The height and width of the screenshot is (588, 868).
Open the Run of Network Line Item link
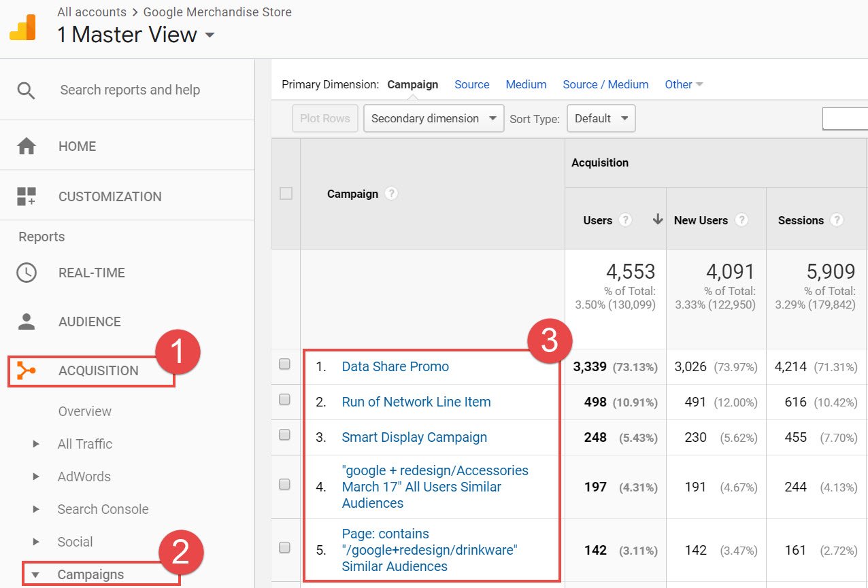[x=416, y=402]
